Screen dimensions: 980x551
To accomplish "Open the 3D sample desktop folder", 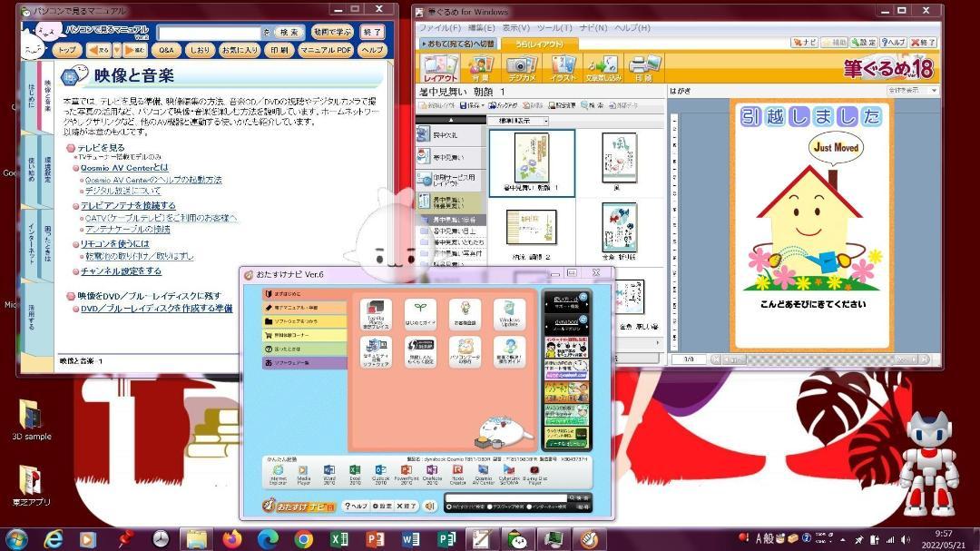I will [31, 420].
